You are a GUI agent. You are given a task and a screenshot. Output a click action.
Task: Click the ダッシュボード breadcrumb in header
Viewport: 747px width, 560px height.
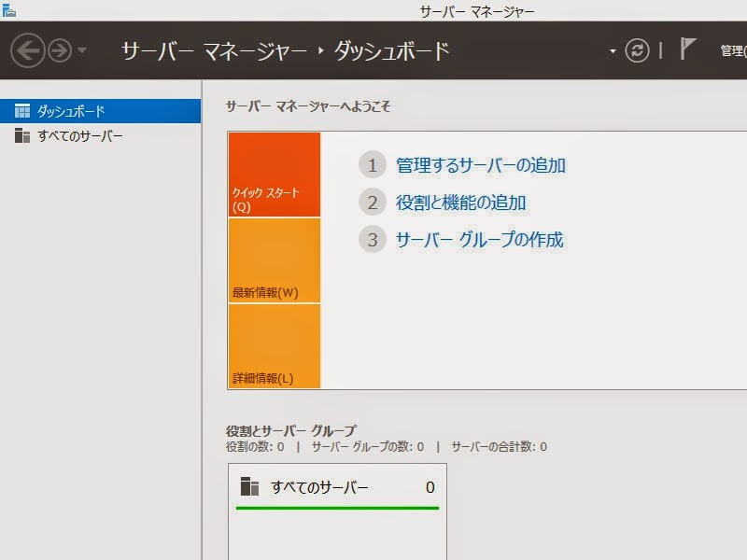coord(391,50)
